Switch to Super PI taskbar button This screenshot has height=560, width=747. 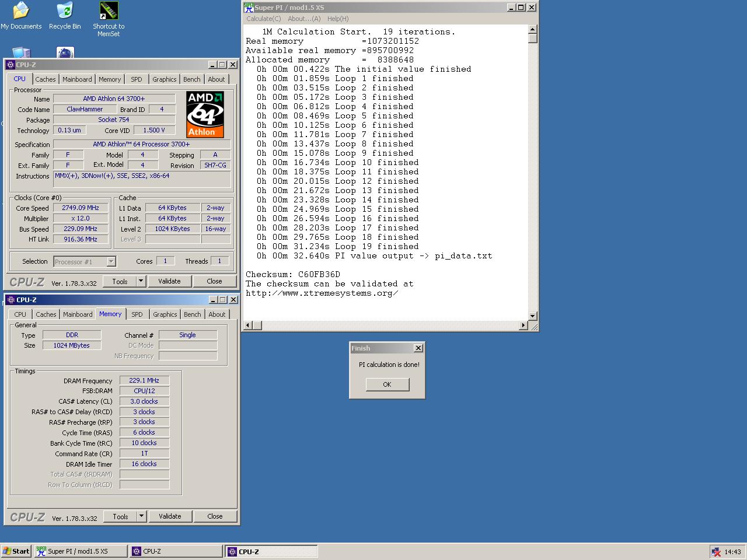(80, 551)
